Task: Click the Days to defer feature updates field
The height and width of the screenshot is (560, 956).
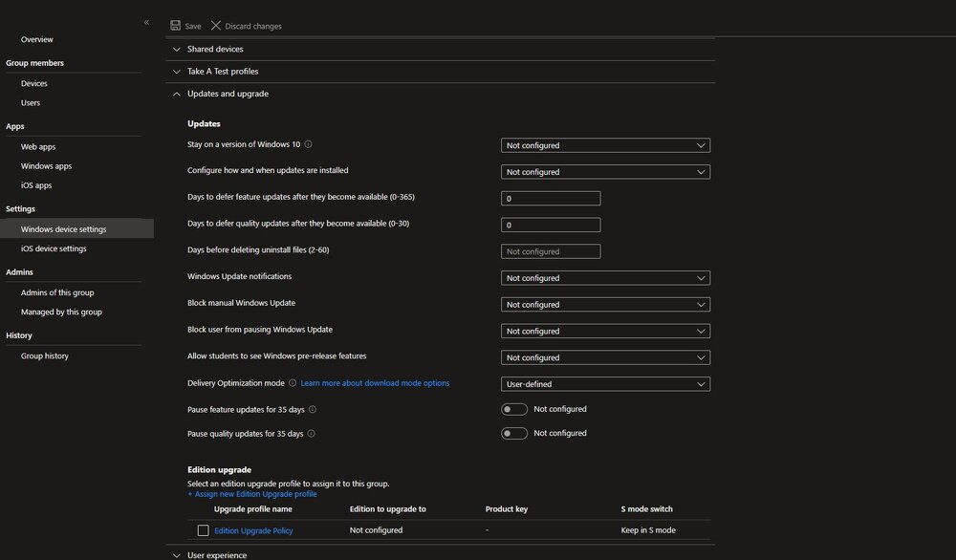Action: 551,199
